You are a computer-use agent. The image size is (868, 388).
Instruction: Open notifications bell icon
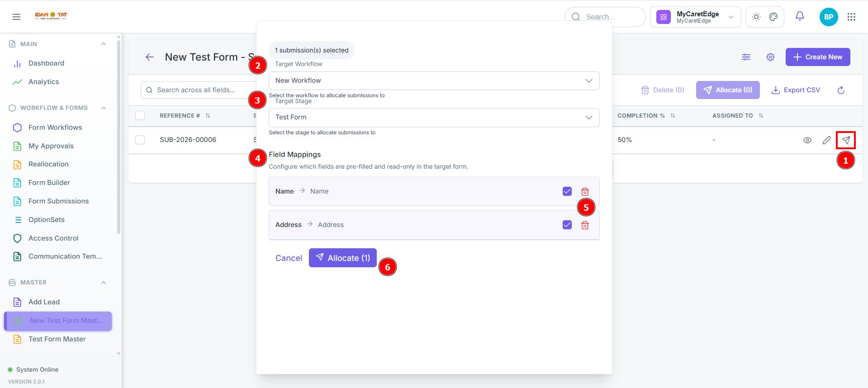(x=800, y=16)
